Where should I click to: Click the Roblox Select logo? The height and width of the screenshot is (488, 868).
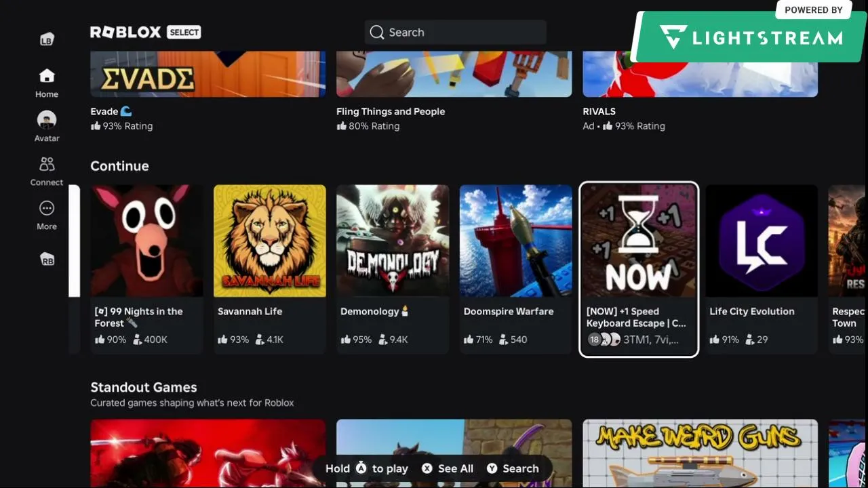(x=146, y=32)
